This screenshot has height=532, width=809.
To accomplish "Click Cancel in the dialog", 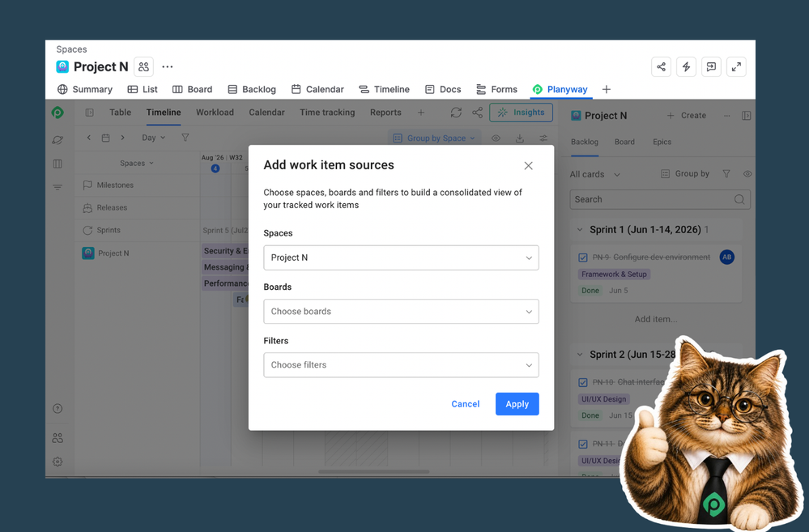I will point(466,404).
